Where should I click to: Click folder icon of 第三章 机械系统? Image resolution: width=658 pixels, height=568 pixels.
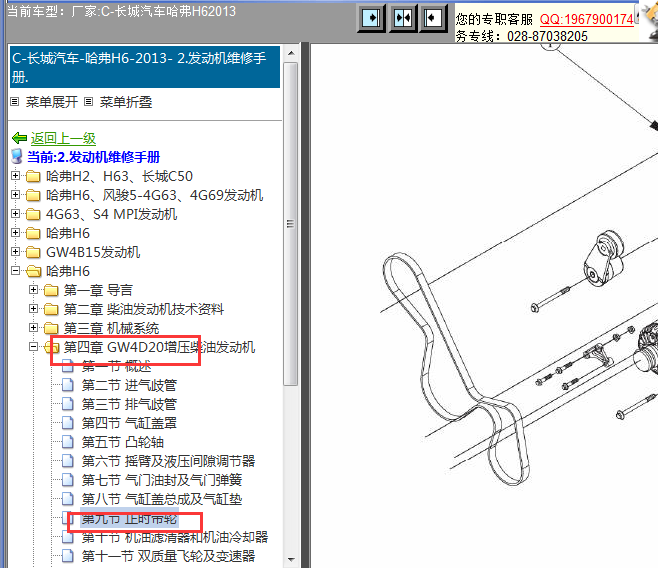pos(51,328)
